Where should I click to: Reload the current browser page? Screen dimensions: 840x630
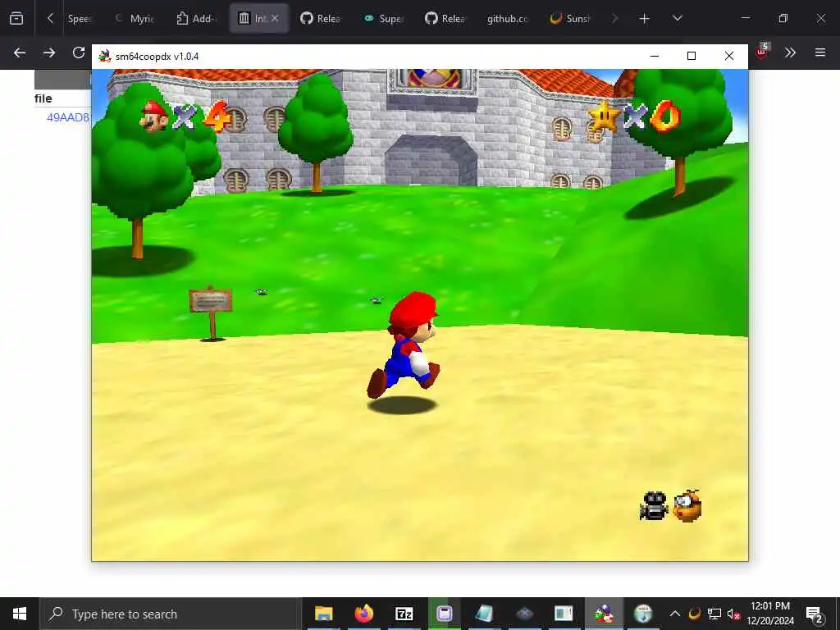point(79,52)
